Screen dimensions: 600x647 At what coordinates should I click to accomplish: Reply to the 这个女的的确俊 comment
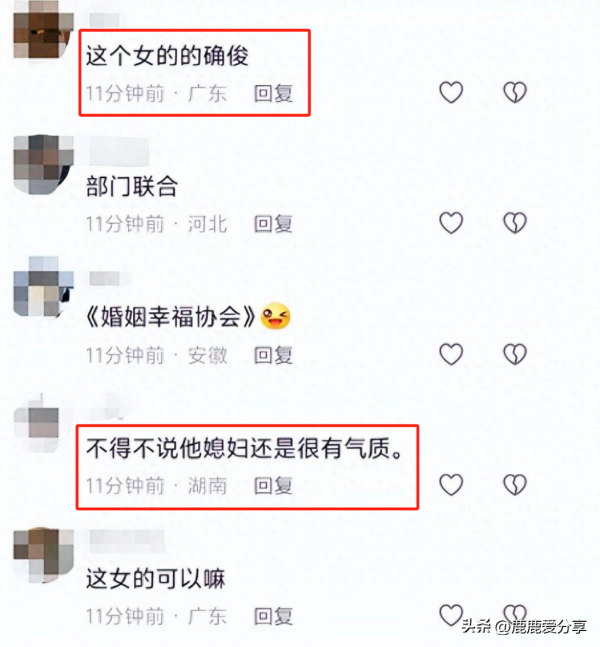273,93
